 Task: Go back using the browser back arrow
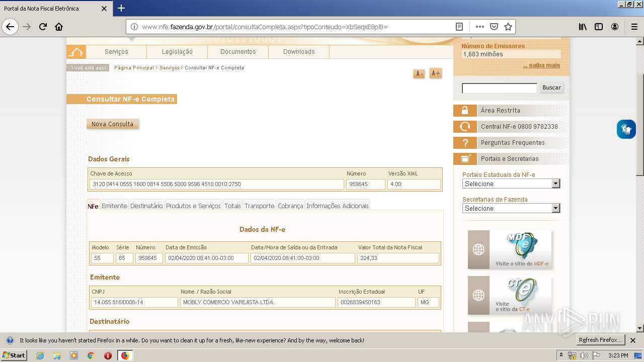(x=10, y=27)
